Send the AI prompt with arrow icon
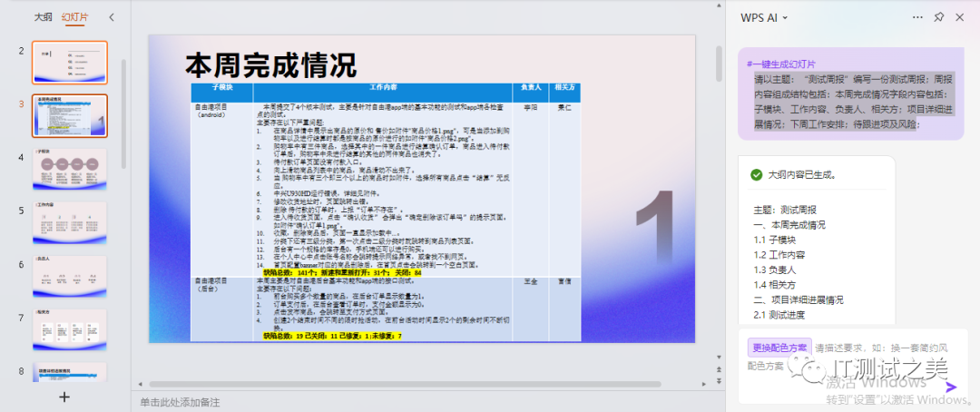 (x=951, y=386)
